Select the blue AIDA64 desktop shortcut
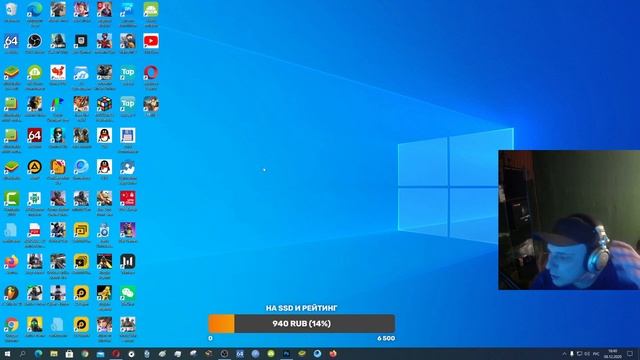This screenshot has width=640, height=360. [11, 41]
